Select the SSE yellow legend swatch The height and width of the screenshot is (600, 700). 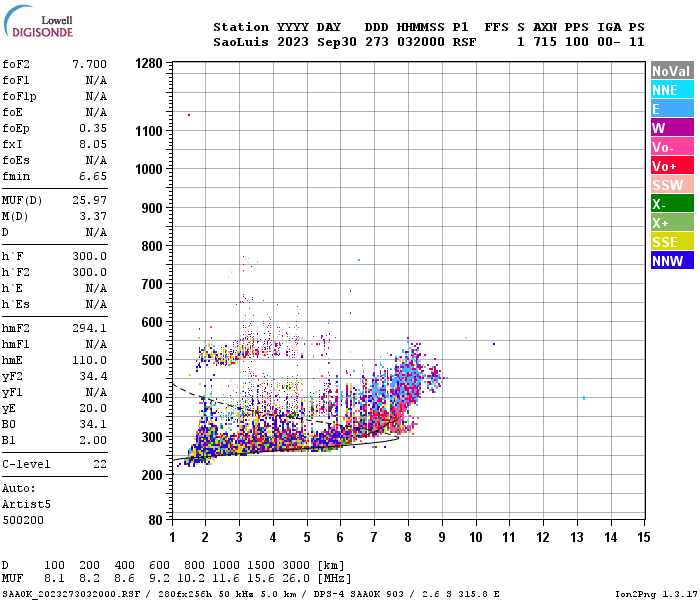[672, 242]
